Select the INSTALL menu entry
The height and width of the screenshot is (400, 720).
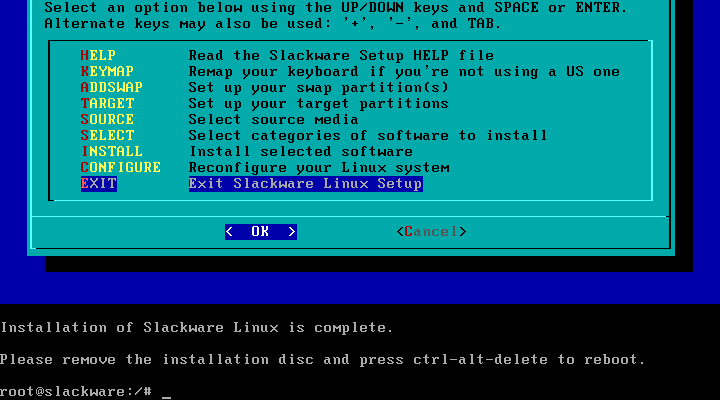click(112, 152)
